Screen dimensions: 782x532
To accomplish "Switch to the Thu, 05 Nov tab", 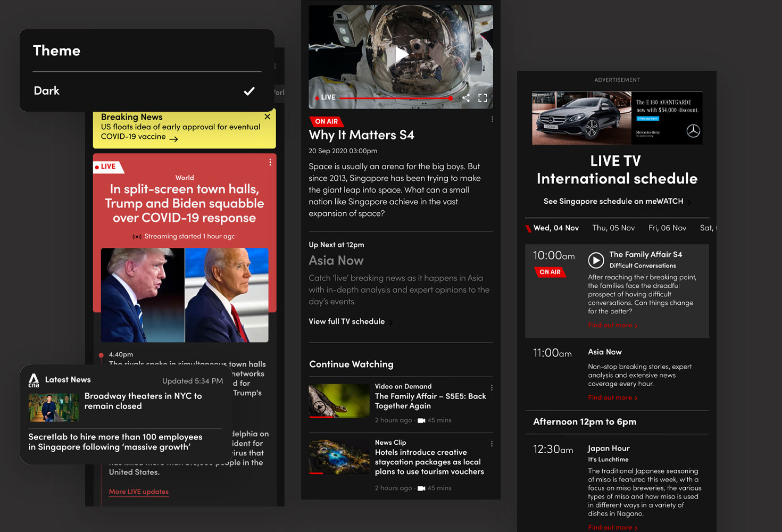I will tap(613, 228).
